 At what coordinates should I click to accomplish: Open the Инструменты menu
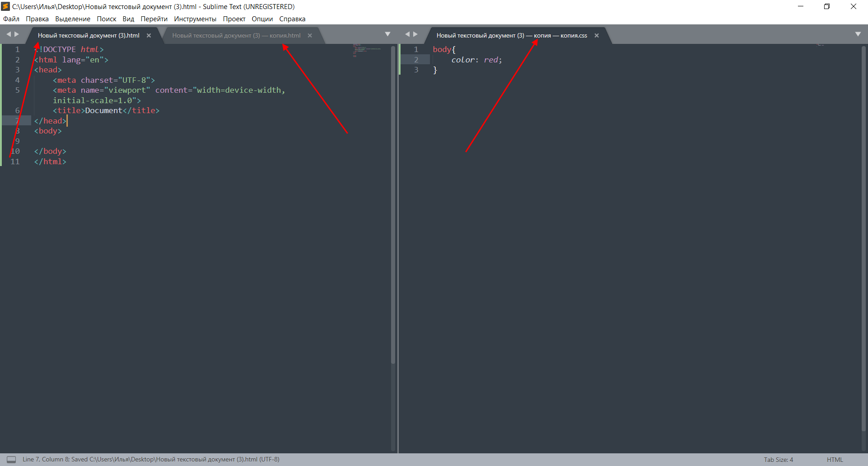point(195,19)
